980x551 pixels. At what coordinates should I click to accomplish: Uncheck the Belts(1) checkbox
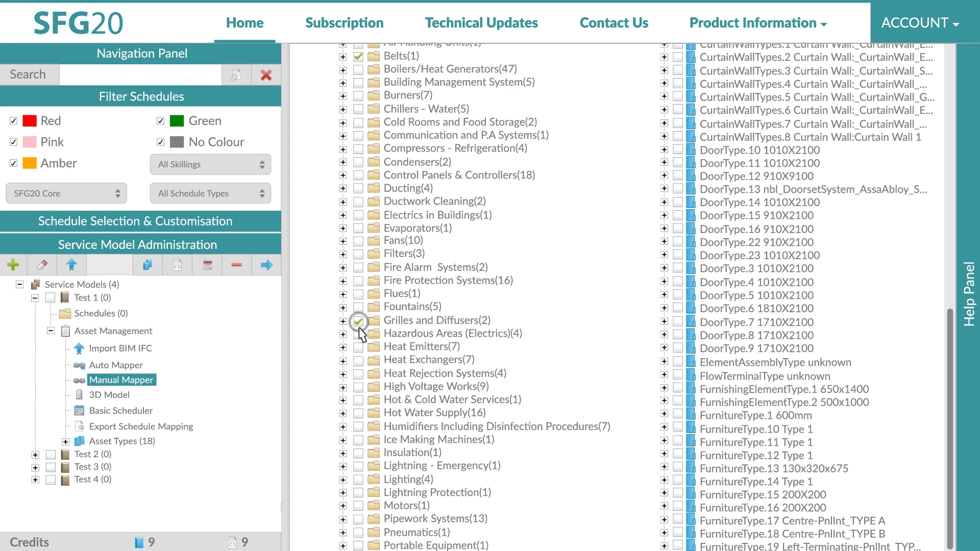[x=359, y=57]
